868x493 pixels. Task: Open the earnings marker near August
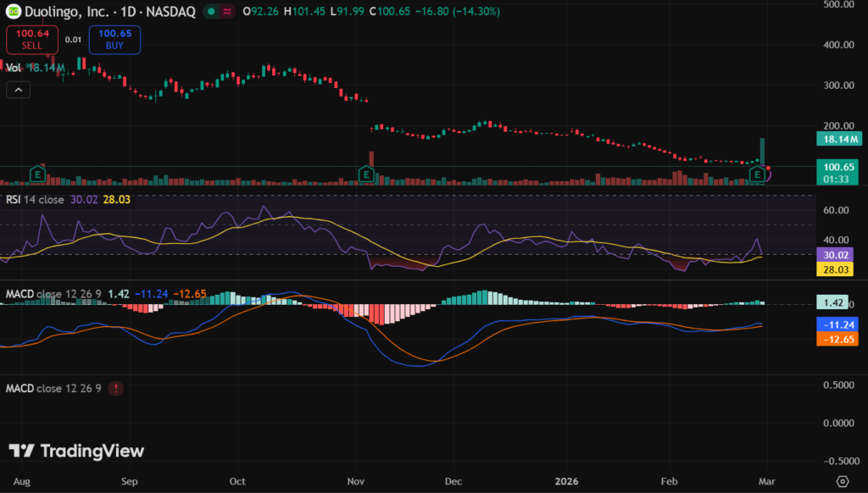coord(37,174)
